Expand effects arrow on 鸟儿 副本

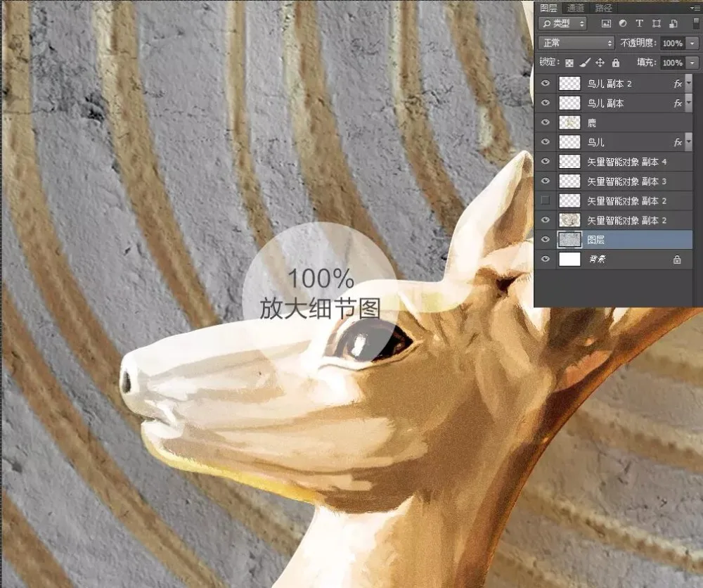click(x=689, y=103)
